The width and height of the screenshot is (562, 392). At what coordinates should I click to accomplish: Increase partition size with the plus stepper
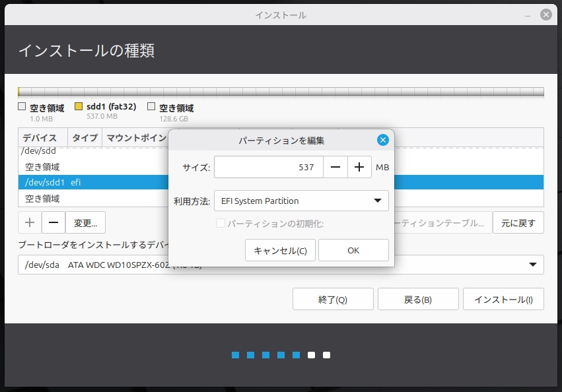click(x=359, y=167)
